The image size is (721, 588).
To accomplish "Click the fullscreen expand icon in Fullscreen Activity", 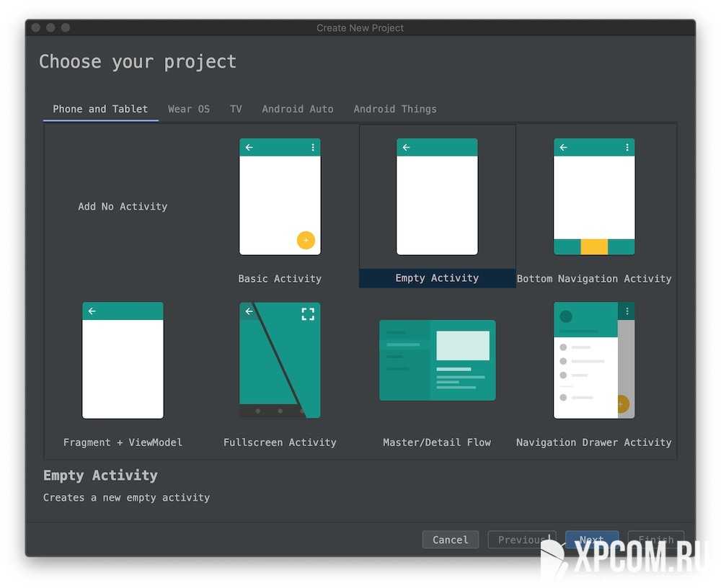I will click(308, 313).
